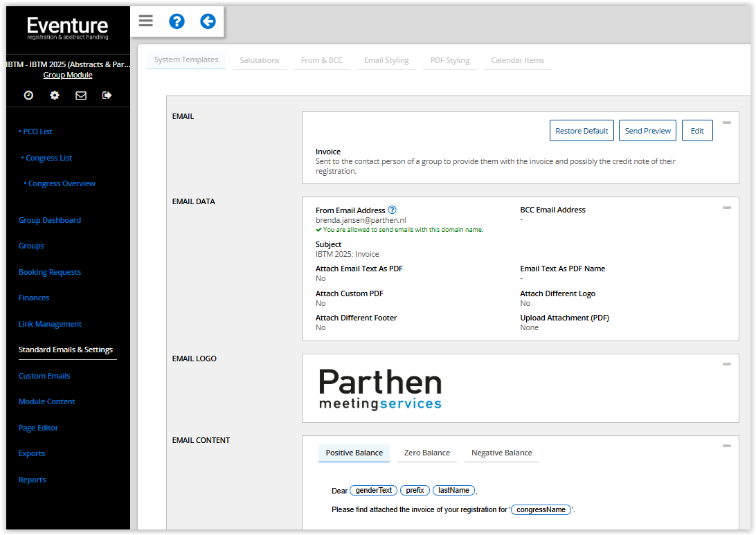
Task: Open the hamburger menu icon
Action: click(145, 21)
